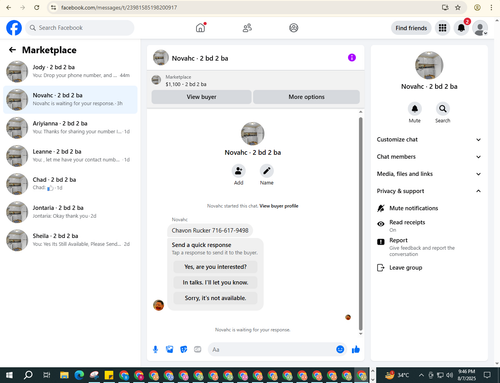Viewport: 500px width, 383px height.
Task: Open Sticky Notes from taskbar
Action: 109,375
